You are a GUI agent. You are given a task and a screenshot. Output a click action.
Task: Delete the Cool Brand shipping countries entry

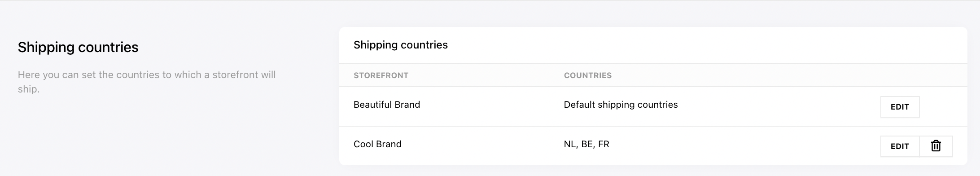point(936,146)
